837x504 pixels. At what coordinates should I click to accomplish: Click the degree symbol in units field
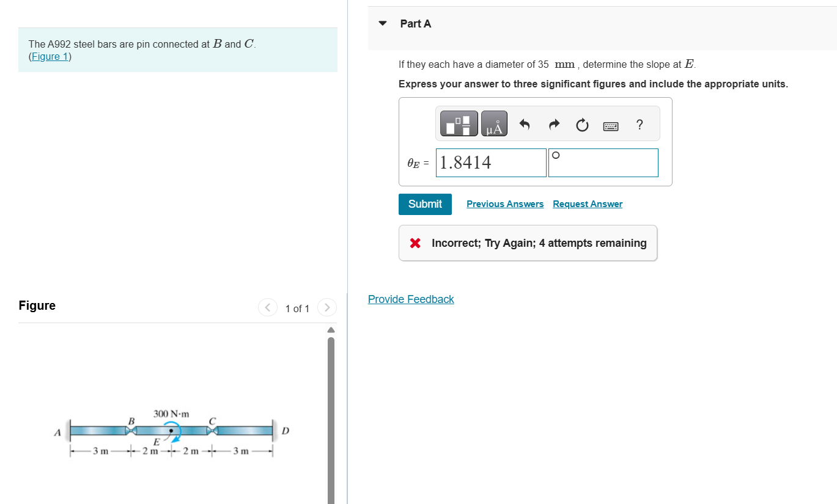click(555, 155)
